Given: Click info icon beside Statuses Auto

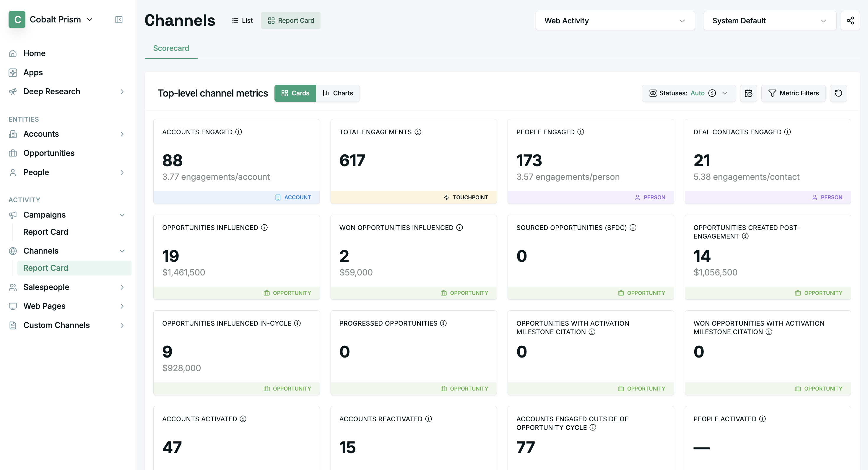Looking at the screenshot, I should [x=712, y=93].
